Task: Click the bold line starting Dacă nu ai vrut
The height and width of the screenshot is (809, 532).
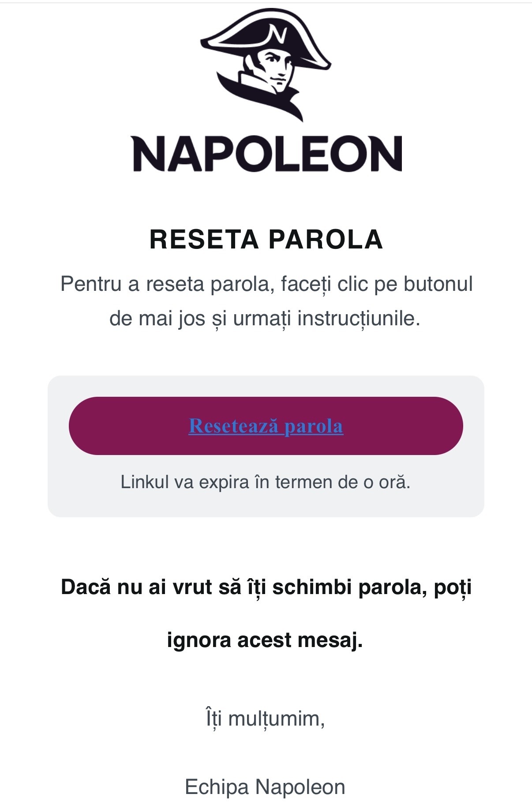Action: click(266, 588)
